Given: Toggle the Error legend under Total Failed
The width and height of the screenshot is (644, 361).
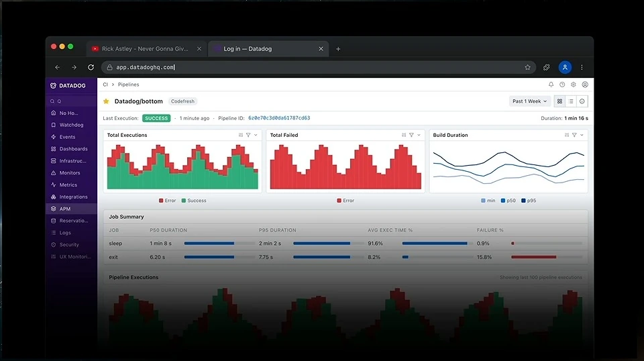Looking at the screenshot, I should click(345, 201).
